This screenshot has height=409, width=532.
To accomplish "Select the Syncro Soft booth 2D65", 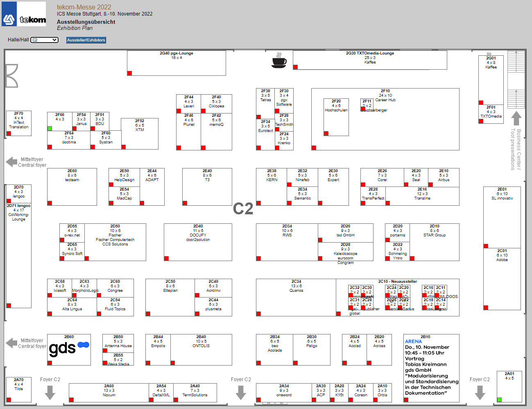I will (72, 251).
